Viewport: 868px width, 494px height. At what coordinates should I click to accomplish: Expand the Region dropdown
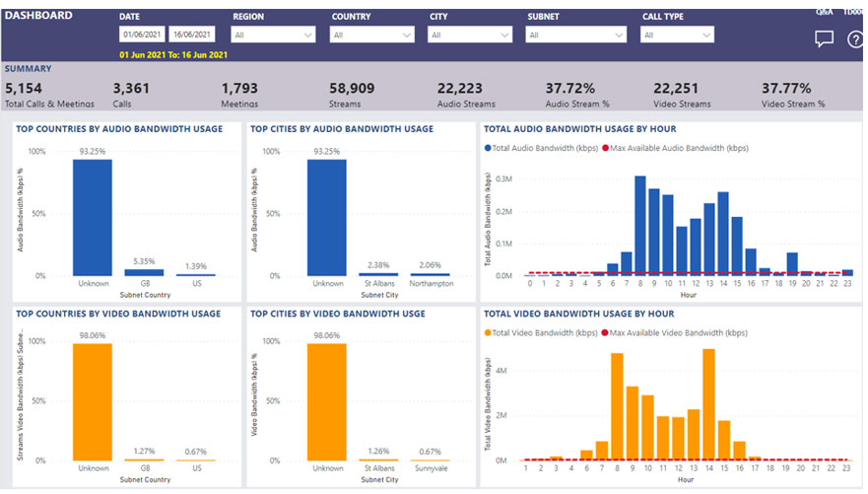[x=273, y=35]
